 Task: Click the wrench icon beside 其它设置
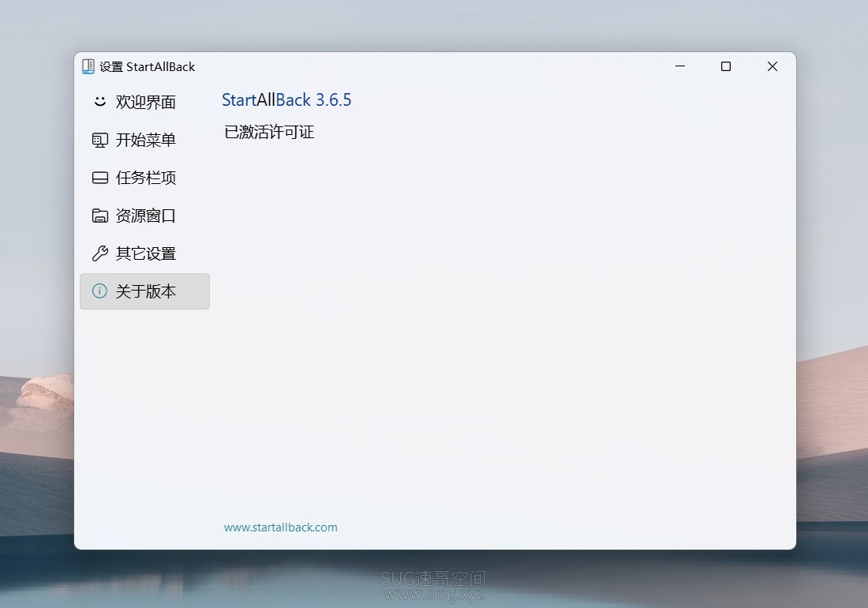tap(99, 253)
